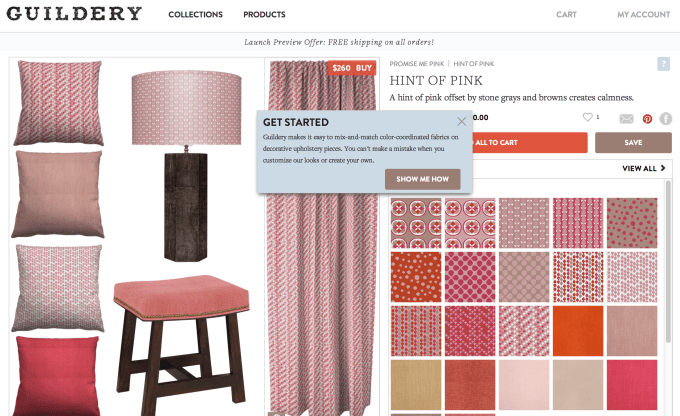The image size is (680, 416).
Task: Open the Collections menu
Action: 196,14
